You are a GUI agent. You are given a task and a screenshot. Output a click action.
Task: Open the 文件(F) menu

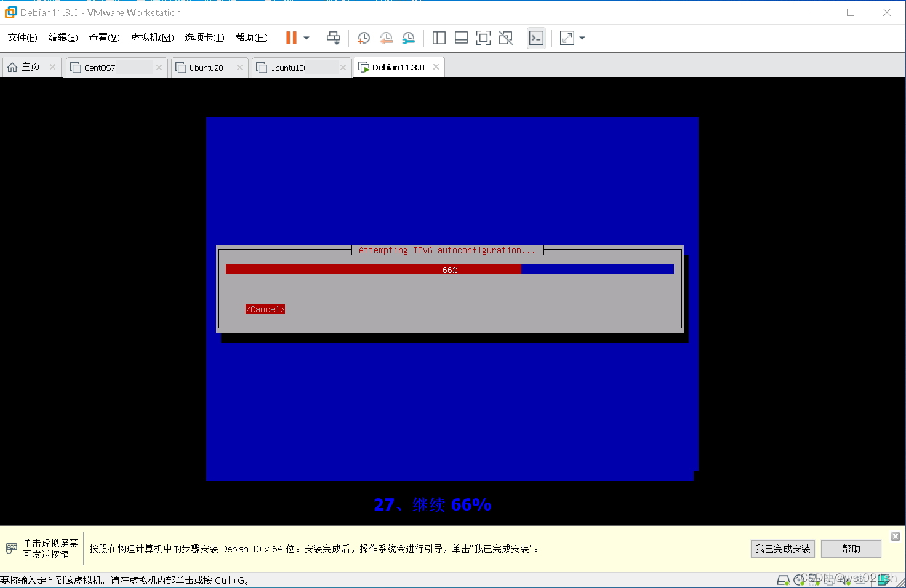pyautogui.click(x=23, y=38)
